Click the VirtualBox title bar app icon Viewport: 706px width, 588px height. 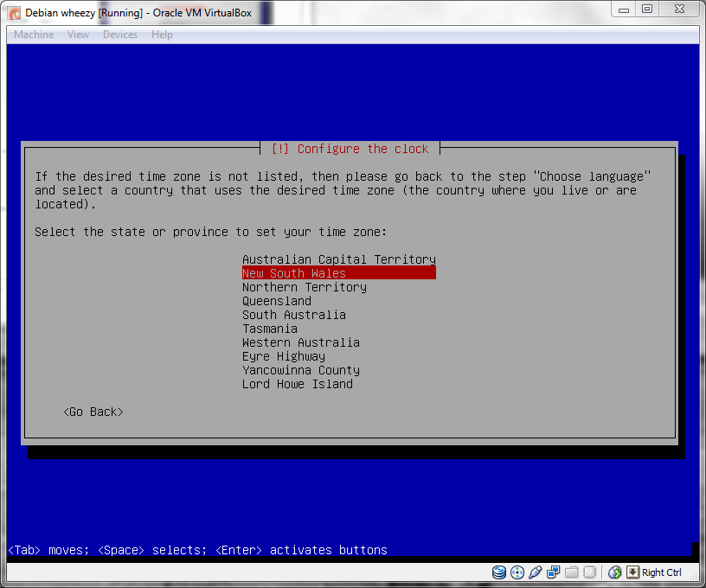click(x=15, y=13)
